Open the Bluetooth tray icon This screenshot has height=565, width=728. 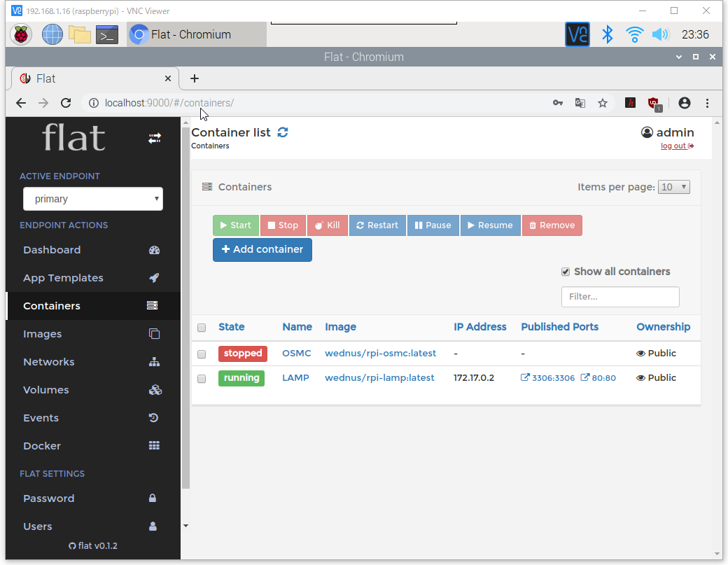click(608, 34)
